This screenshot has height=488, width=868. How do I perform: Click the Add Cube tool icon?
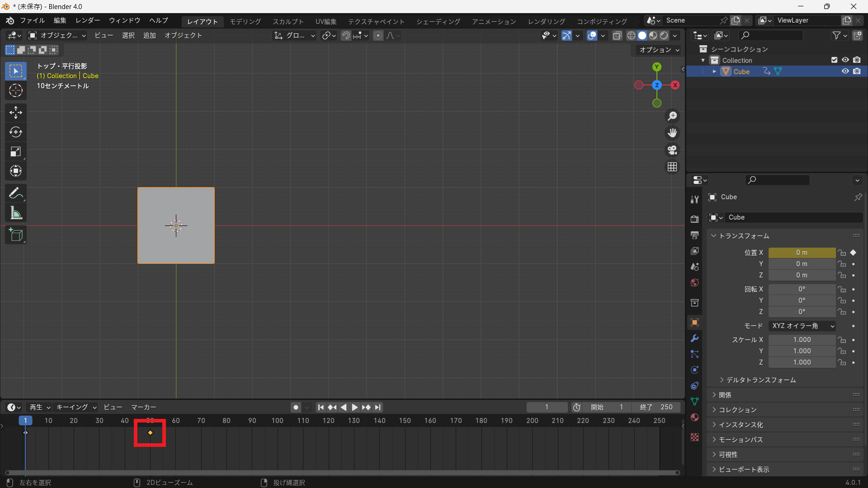16,235
